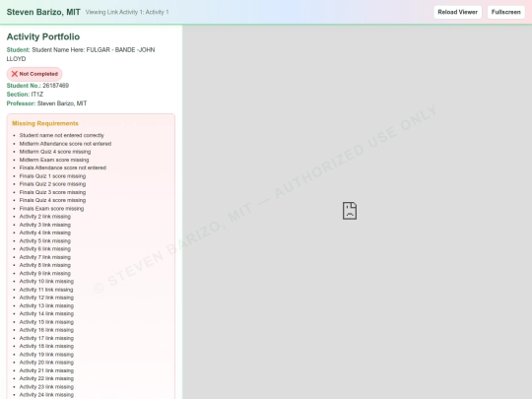The image size is (532, 399).
Task: Click 'Activity 2 link missing'
Action: (x=45, y=217)
